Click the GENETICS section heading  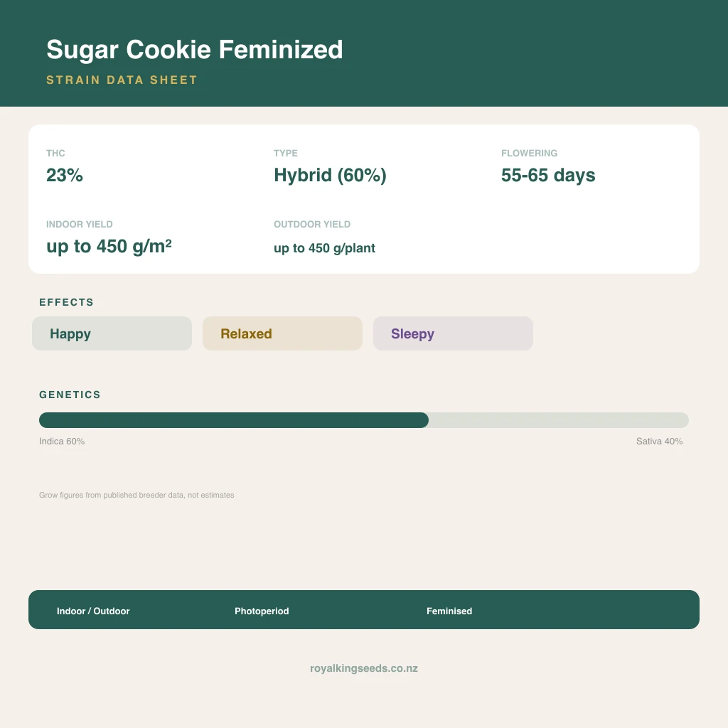pyautogui.click(x=70, y=395)
